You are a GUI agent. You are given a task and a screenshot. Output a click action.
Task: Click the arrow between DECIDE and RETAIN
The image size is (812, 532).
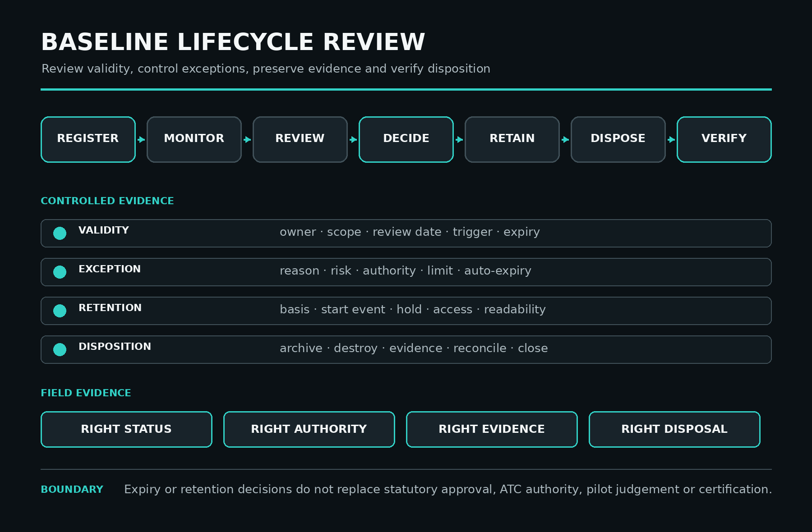(x=459, y=139)
